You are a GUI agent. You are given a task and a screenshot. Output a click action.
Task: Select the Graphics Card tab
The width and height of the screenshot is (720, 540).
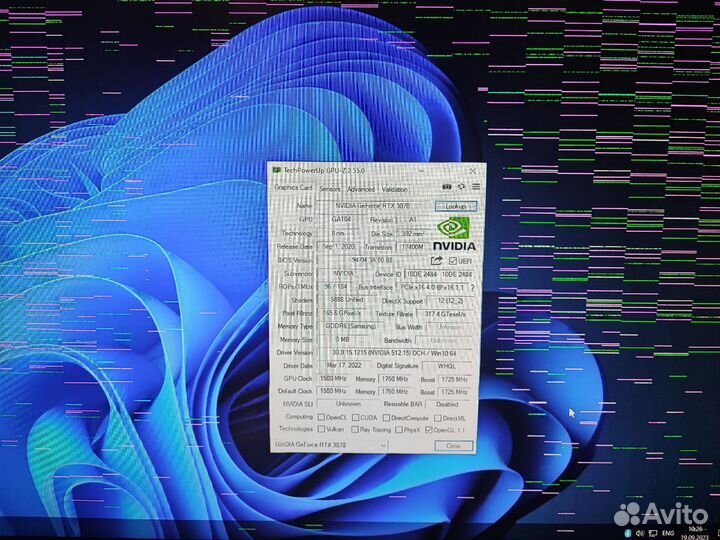tap(293, 187)
